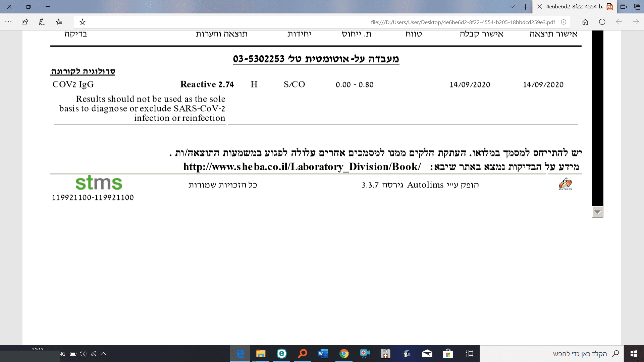The height and width of the screenshot is (362, 644).
Task: Click the sheba.co.il Laboratory Division link
Action: pyautogui.click(x=302, y=167)
